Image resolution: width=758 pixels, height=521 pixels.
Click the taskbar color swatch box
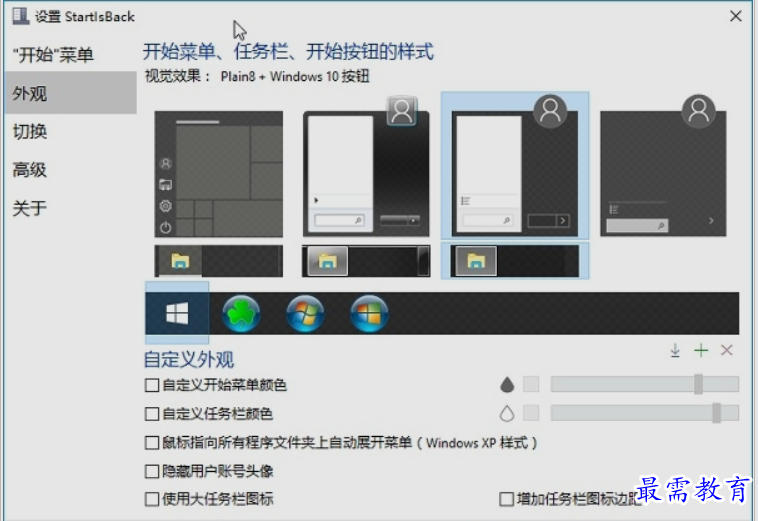coord(531,413)
